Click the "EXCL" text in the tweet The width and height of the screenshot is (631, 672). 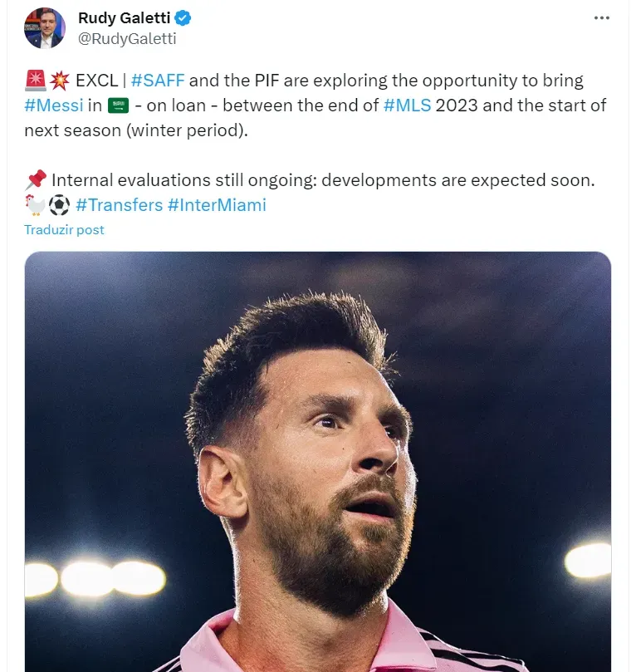[x=96, y=81]
